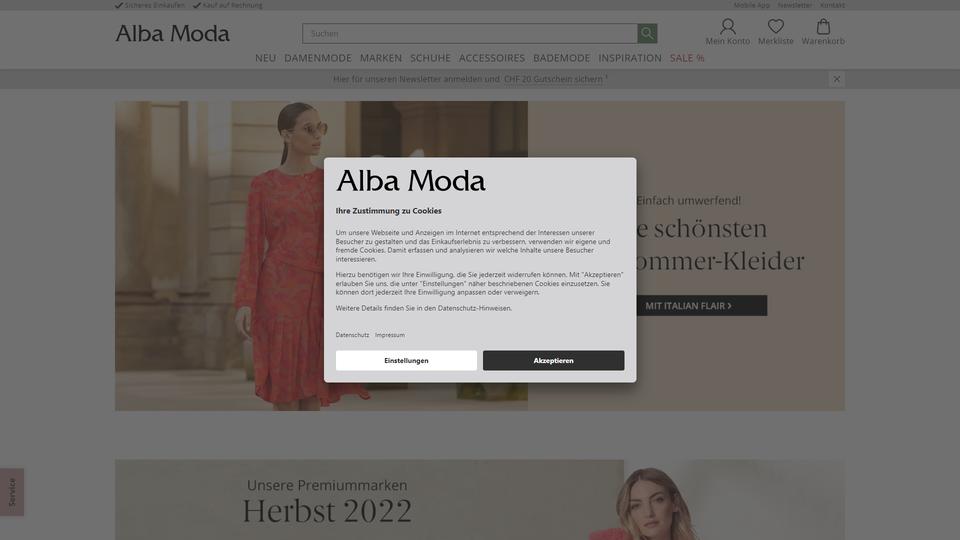Open the Kontakt top link
The width and height of the screenshot is (960, 540).
[x=833, y=5]
